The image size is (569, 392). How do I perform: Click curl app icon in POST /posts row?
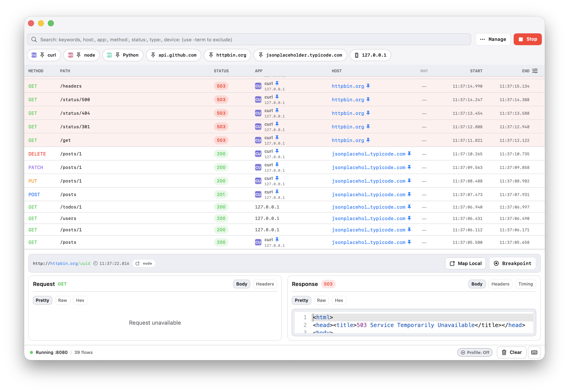click(x=258, y=194)
